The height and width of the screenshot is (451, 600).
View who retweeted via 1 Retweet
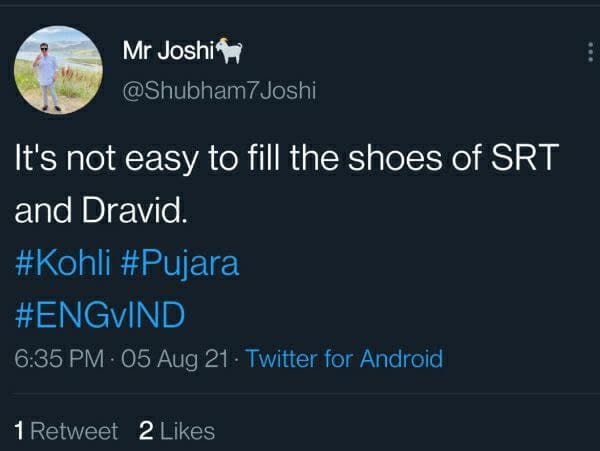click(66, 431)
